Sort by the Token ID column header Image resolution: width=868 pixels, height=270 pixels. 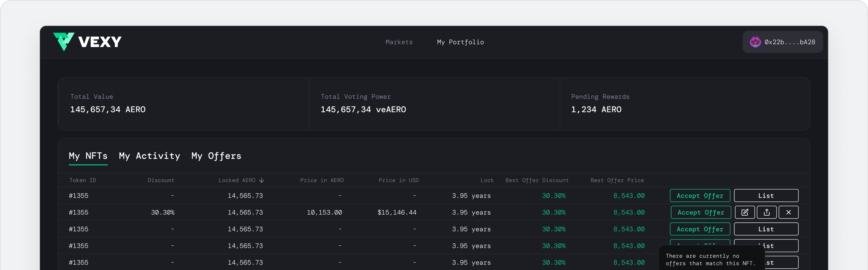[83, 180]
